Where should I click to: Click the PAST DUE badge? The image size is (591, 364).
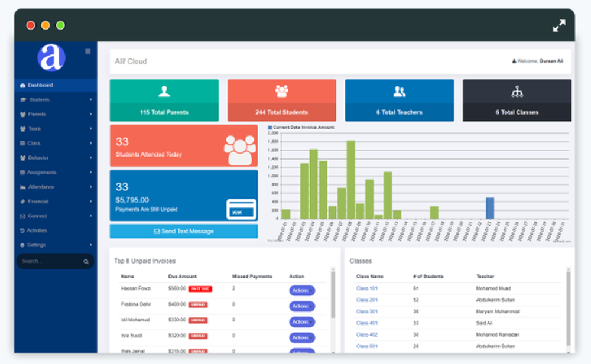(200, 289)
